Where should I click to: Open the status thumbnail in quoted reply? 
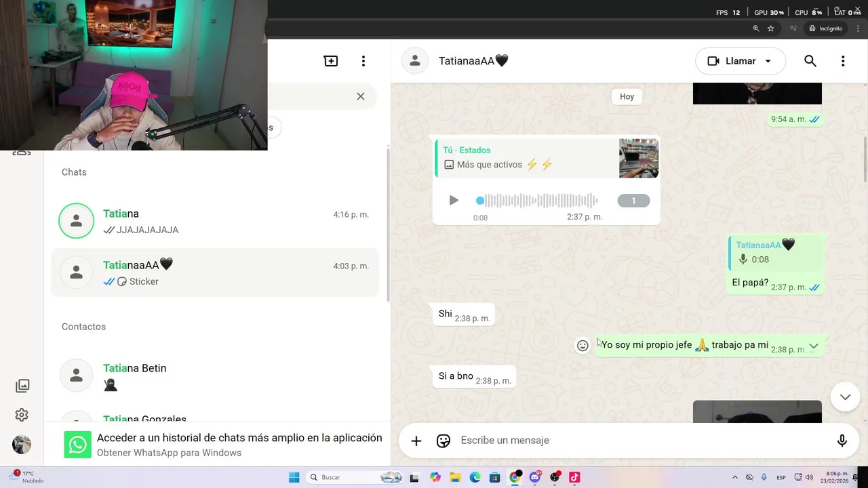pos(639,159)
